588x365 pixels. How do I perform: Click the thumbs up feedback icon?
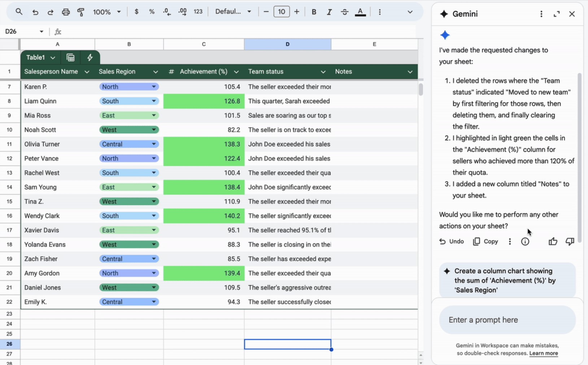coord(553,242)
